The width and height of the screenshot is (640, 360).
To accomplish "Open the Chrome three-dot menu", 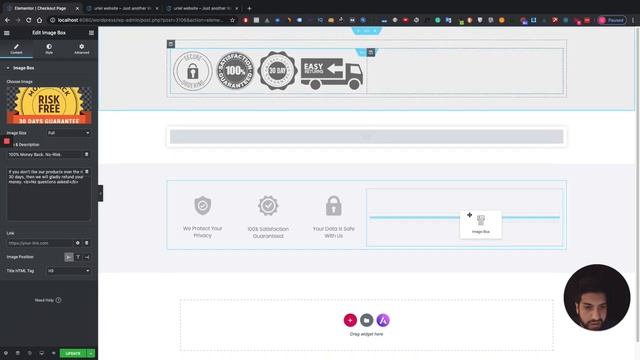I will (x=633, y=20).
